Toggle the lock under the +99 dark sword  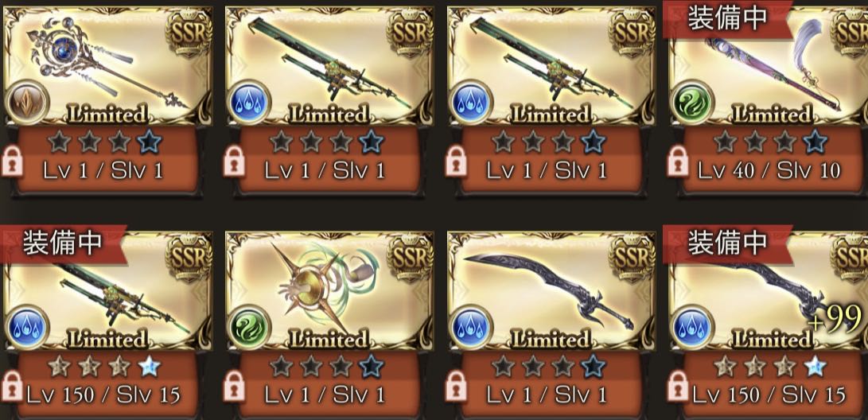click(x=678, y=386)
